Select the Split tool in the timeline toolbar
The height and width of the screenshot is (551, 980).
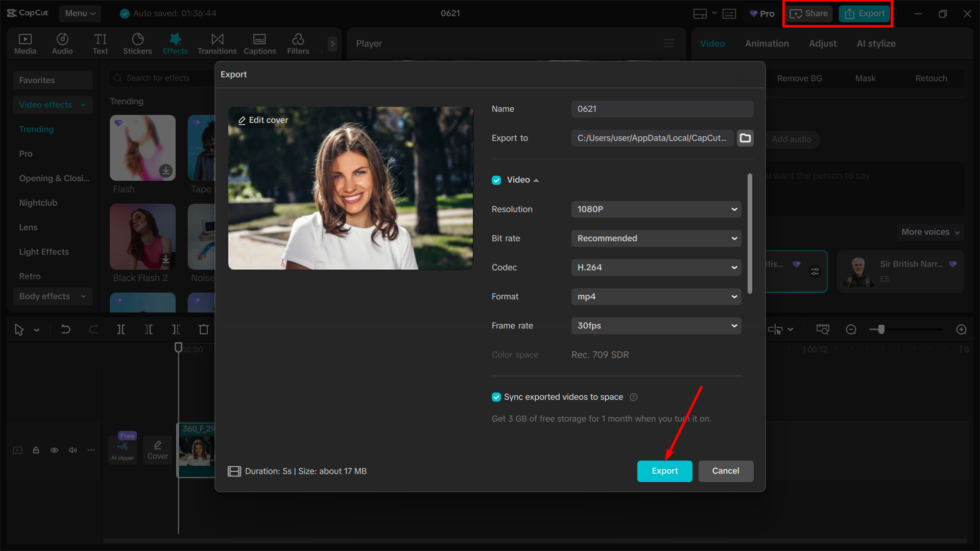coord(121,329)
